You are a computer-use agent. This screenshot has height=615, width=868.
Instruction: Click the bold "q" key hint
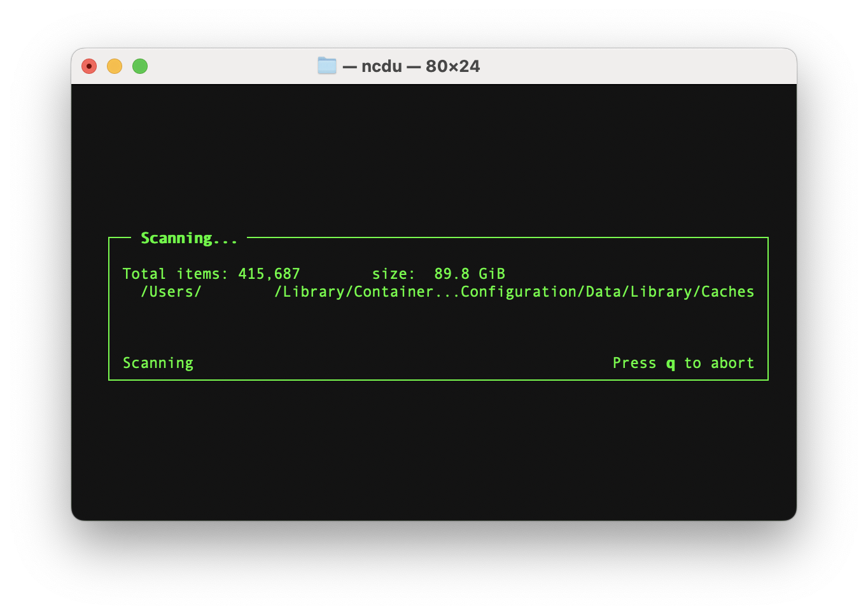(x=670, y=364)
